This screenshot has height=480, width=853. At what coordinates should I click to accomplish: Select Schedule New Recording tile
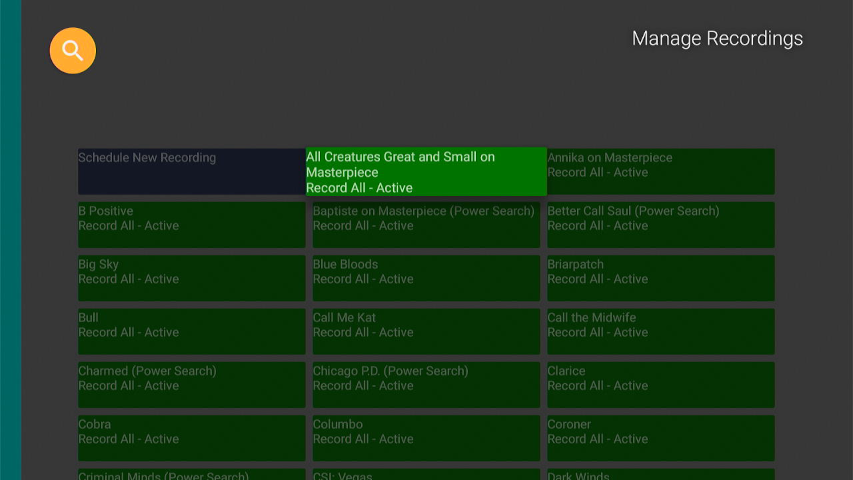coord(191,171)
